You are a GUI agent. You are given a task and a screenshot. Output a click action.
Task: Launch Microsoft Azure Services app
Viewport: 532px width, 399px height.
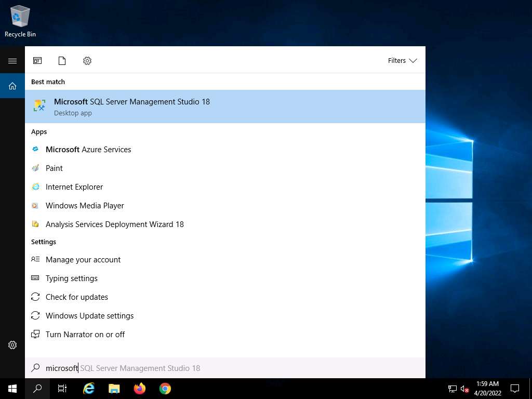88,150
